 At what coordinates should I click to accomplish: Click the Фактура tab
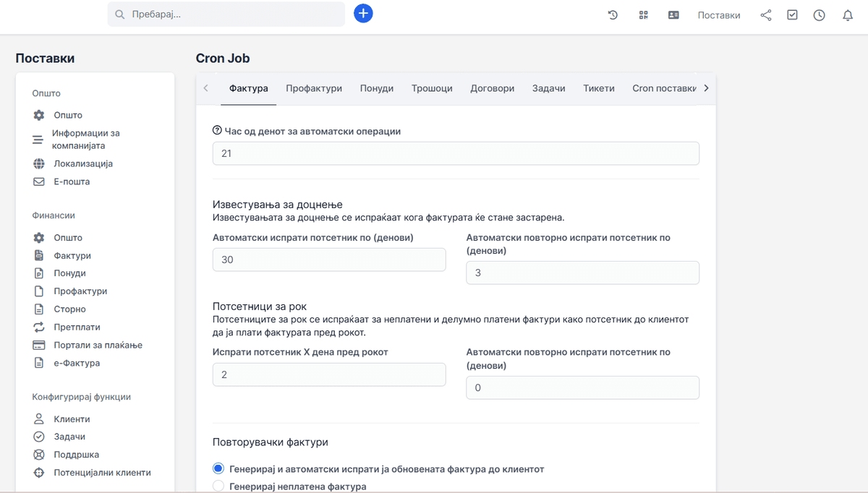click(249, 88)
